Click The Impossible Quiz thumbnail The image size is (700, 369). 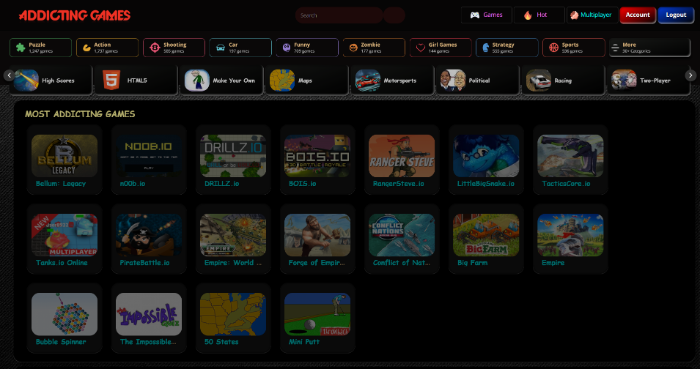[x=149, y=314]
